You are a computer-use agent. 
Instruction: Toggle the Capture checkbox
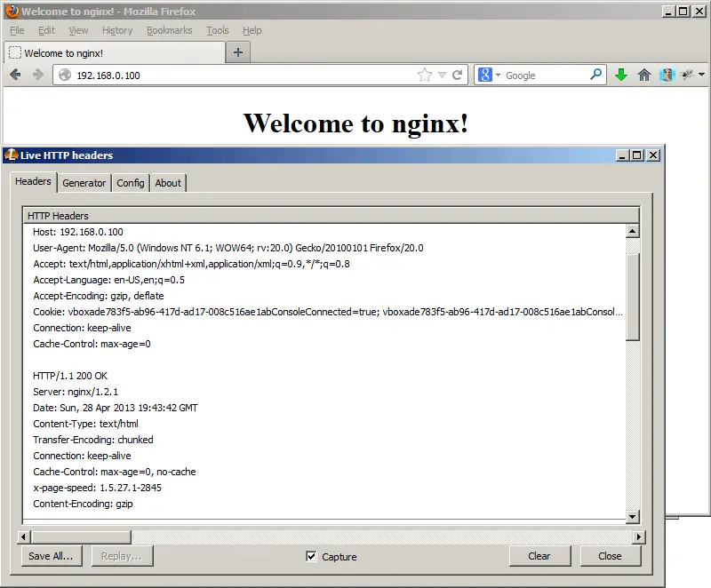[x=311, y=556]
